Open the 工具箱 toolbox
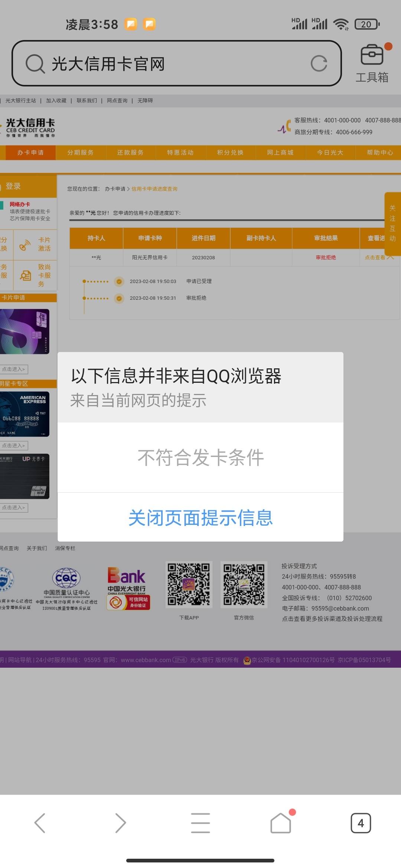 click(372, 64)
